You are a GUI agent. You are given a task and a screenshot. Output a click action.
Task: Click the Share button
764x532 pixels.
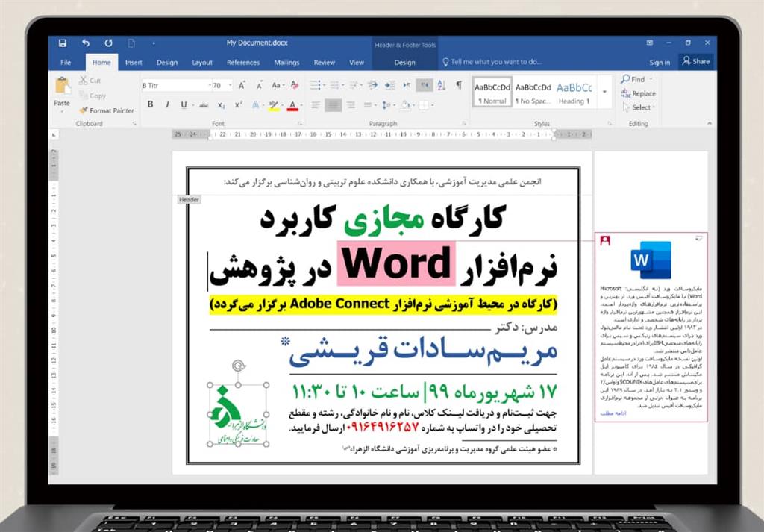click(x=696, y=61)
